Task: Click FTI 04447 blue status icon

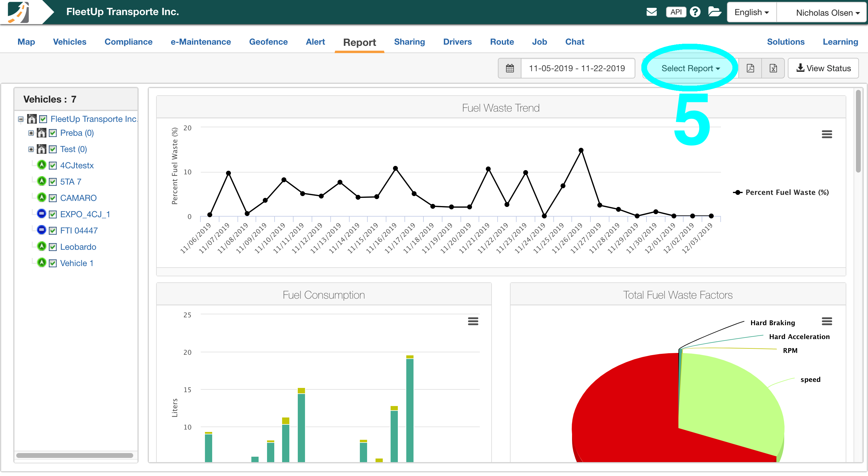Action: pyautogui.click(x=42, y=230)
